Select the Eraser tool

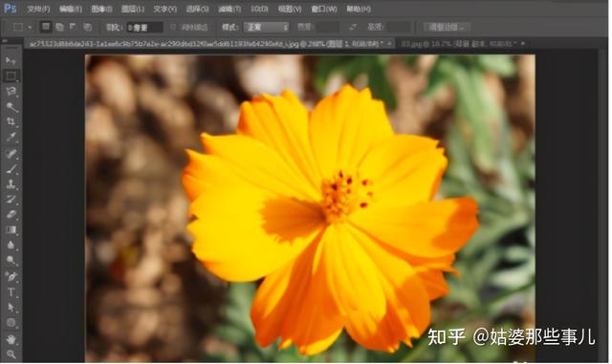point(11,215)
